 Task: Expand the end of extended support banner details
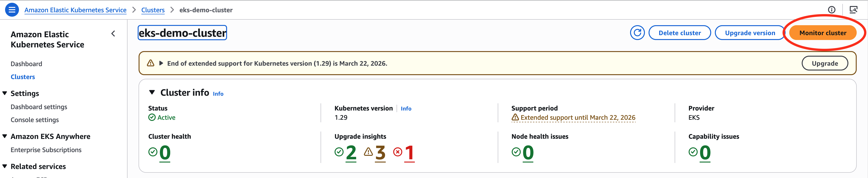point(161,63)
